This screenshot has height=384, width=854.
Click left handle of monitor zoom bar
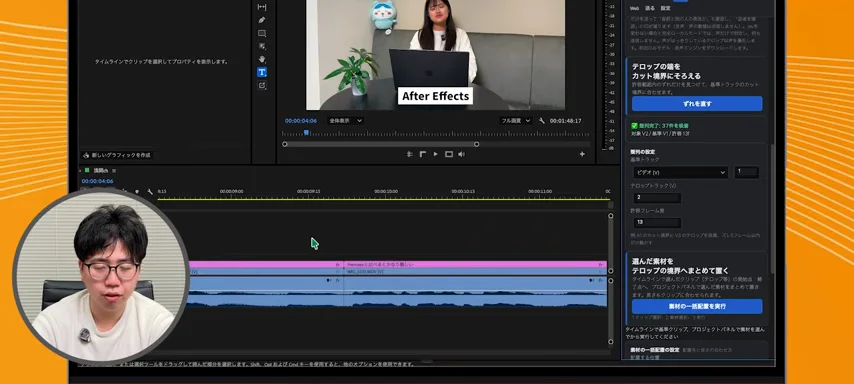point(284,144)
